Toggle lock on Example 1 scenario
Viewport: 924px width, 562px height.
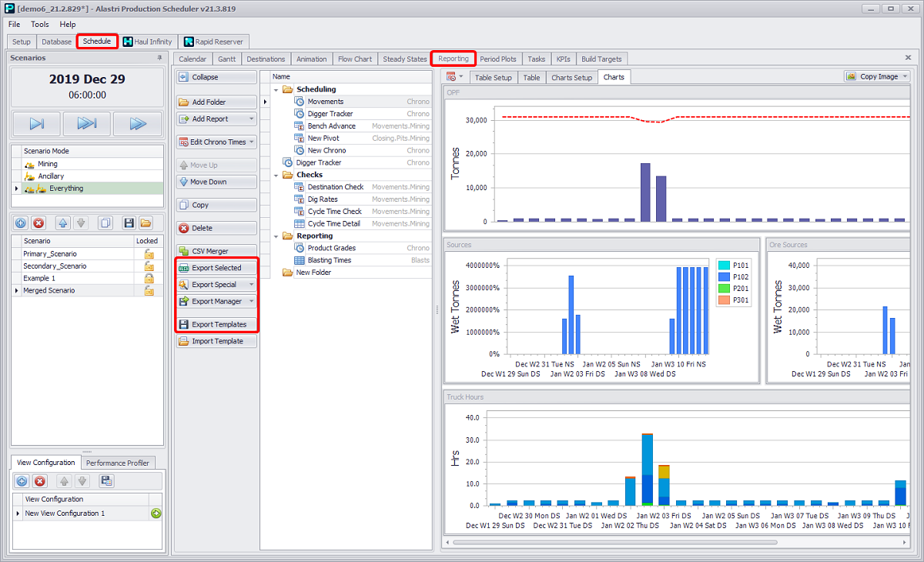149,278
